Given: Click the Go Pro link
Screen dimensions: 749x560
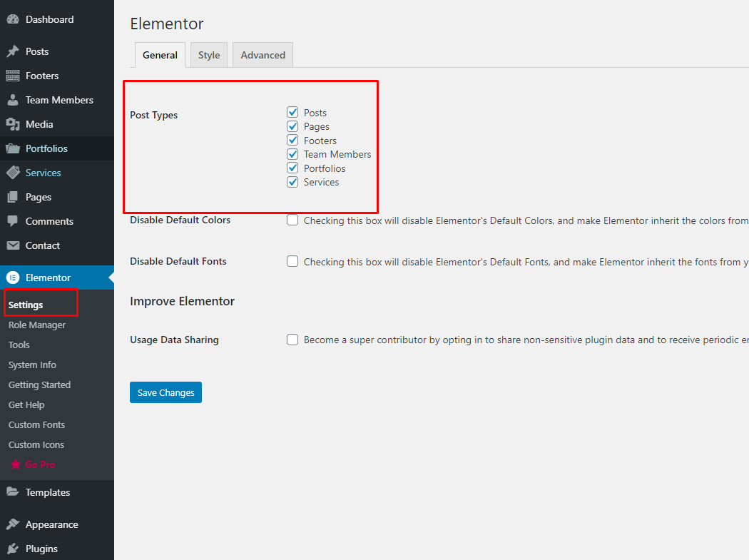Looking at the screenshot, I should tap(40, 464).
